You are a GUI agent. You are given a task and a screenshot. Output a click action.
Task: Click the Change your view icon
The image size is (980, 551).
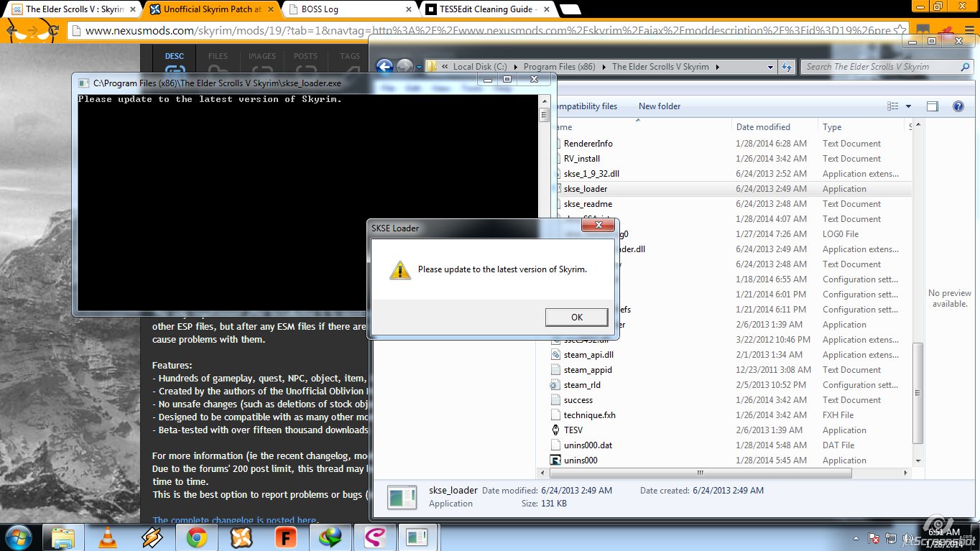click(893, 106)
